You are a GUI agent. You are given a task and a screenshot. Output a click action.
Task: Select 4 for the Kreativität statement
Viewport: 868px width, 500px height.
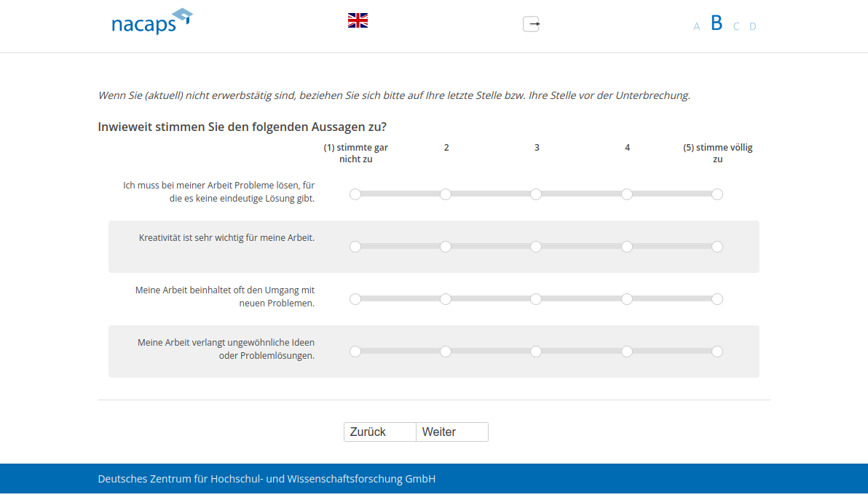click(627, 247)
